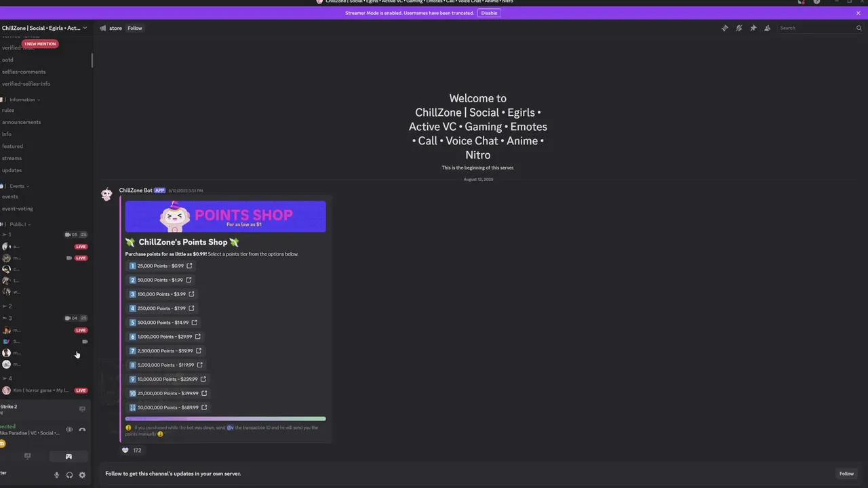The image size is (868, 488).
Task: Select the 25,000,000 Points - $399.99 tier
Action: point(168,394)
